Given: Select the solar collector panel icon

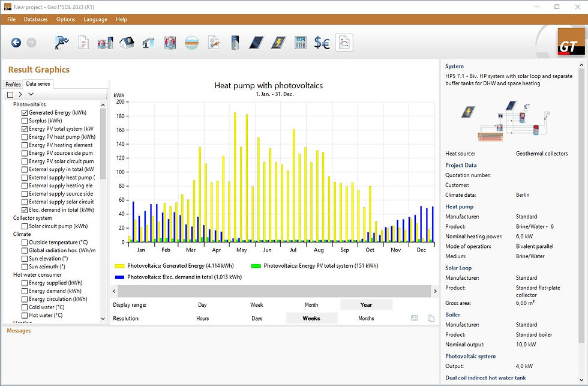Looking at the screenshot, I should click(256, 43).
